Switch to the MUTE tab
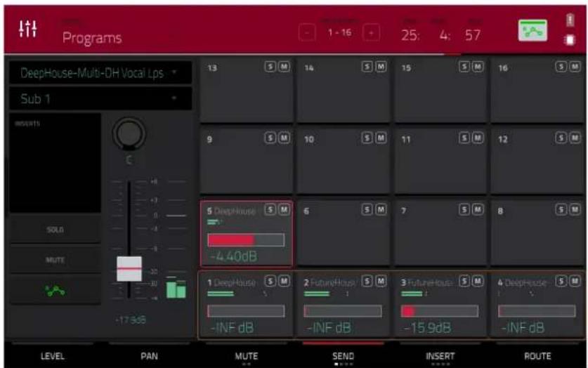Image resolution: width=588 pixels, height=368 pixels. pyautogui.click(x=247, y=355)
